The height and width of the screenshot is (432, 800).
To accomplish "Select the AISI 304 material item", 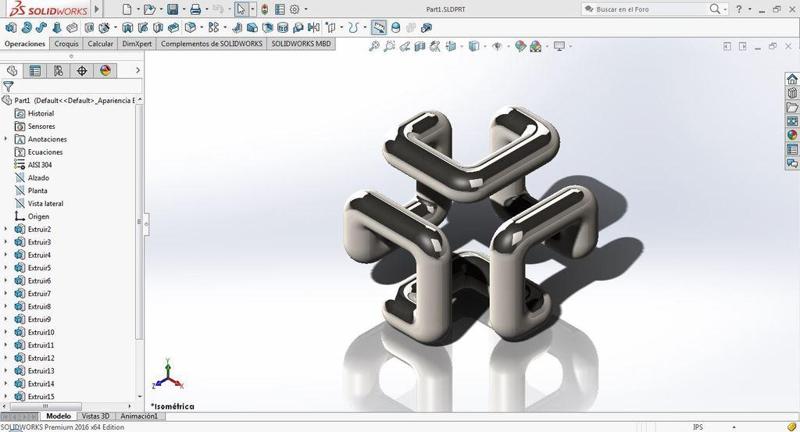I will [x=40, y=165].
